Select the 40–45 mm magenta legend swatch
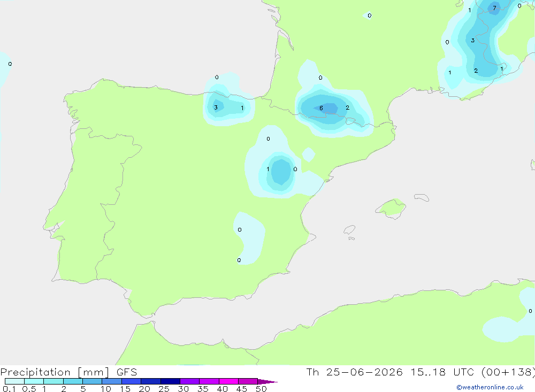 [228, 381]
